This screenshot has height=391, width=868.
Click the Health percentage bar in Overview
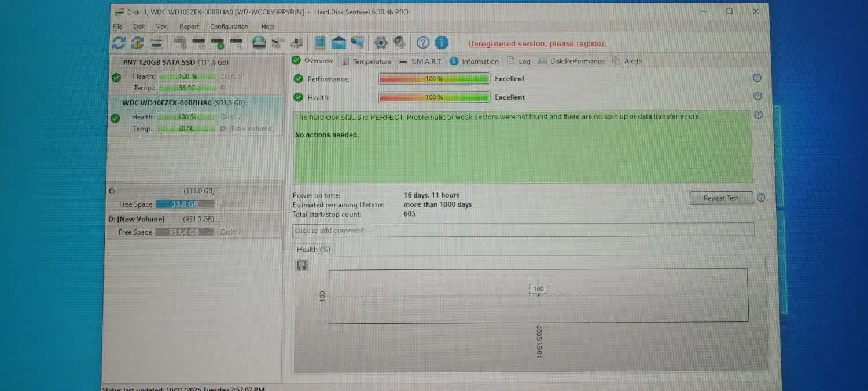pos(434,97)
